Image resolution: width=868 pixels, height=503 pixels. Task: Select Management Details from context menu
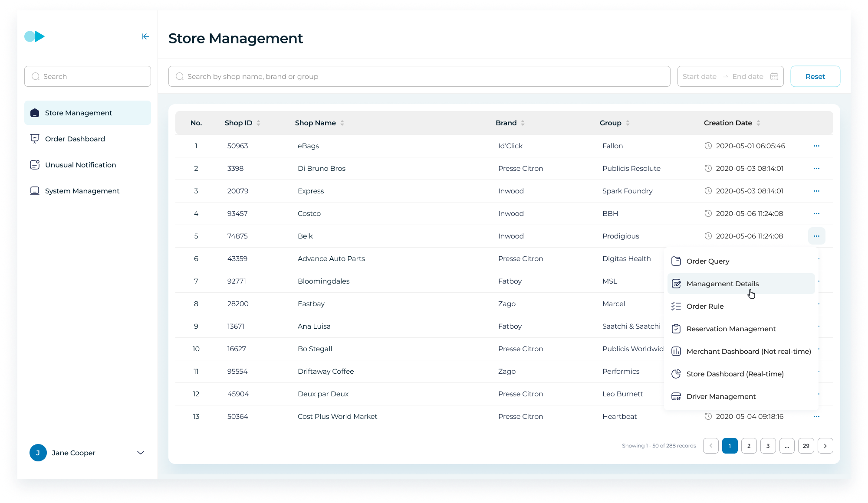[x=722, y=284]
